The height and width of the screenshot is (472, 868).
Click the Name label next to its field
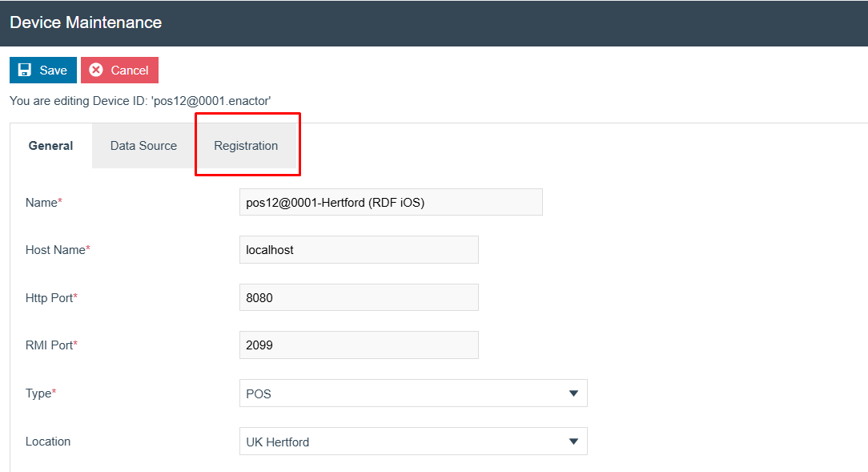(41, 202)
